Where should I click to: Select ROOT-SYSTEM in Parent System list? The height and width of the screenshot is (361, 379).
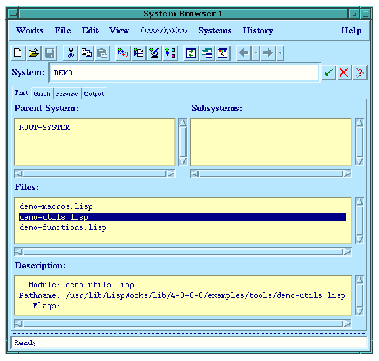(x=44, y=127)
